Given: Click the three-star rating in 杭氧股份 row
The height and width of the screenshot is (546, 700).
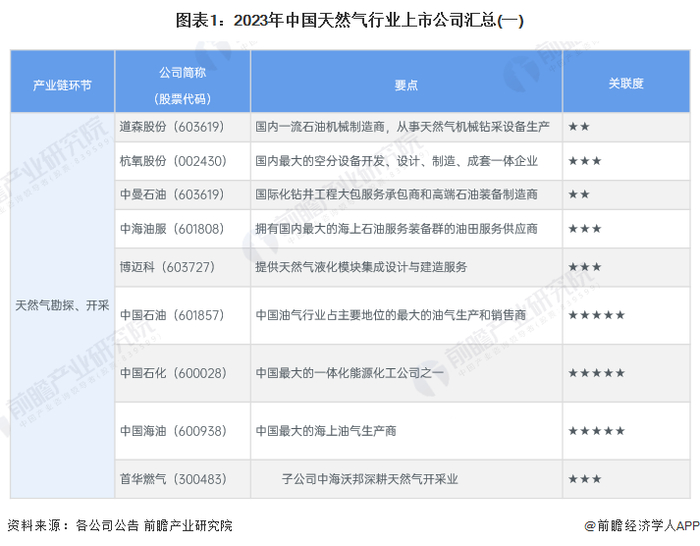Looking at the screenshot, I should 585,161.
